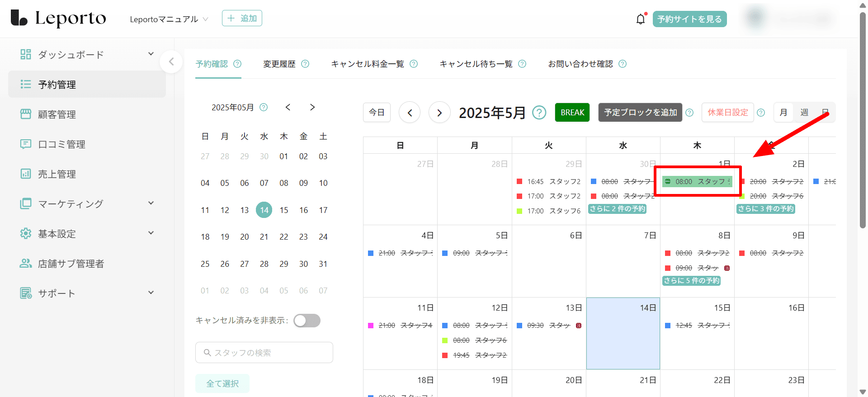
Task: Open help icon next to キャンセル料金一覧
Action: (x=414, y=64)
